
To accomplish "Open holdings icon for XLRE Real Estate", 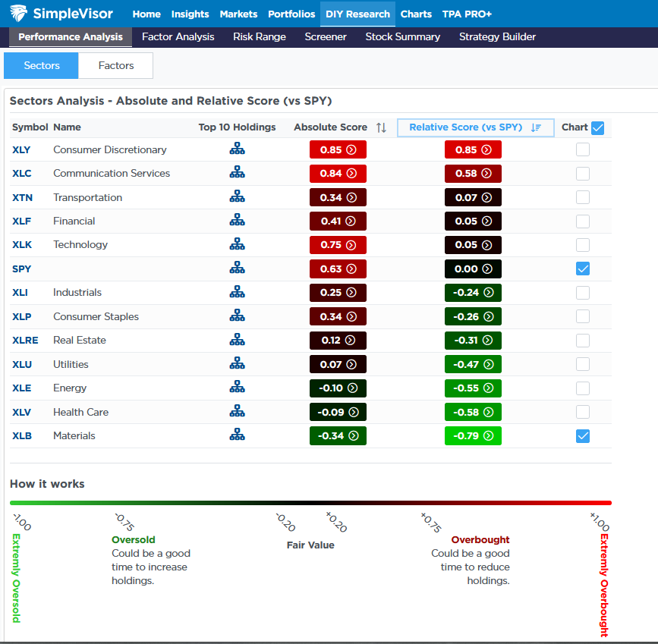I will [237, 340].
